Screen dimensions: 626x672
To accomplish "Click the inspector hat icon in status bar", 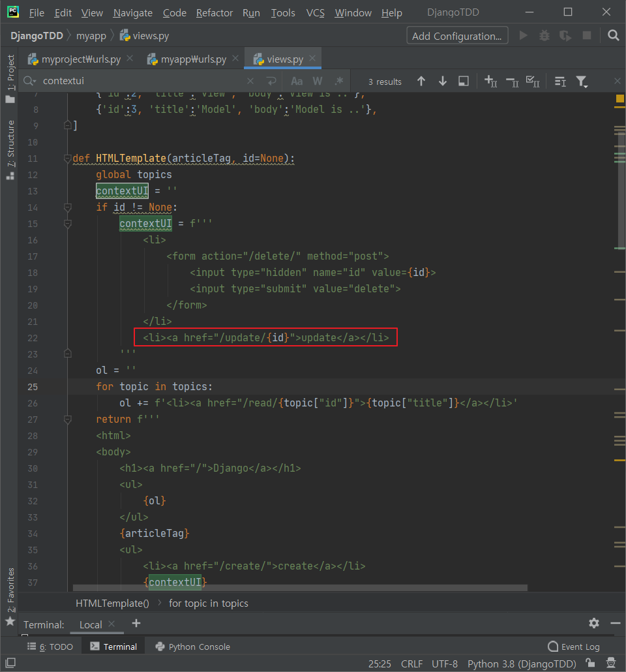I will (611, 663).
